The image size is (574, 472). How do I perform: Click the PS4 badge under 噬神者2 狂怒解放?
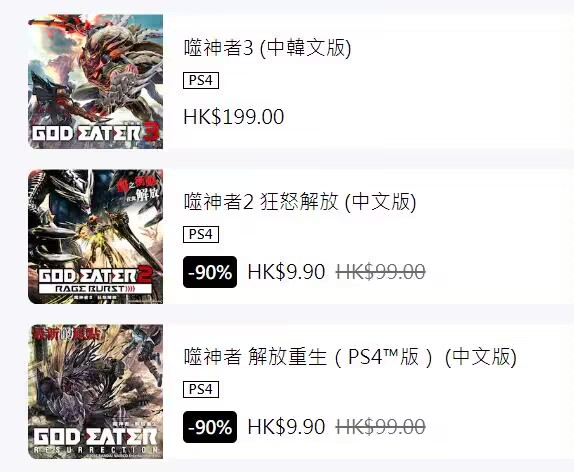tap(201, 234)
